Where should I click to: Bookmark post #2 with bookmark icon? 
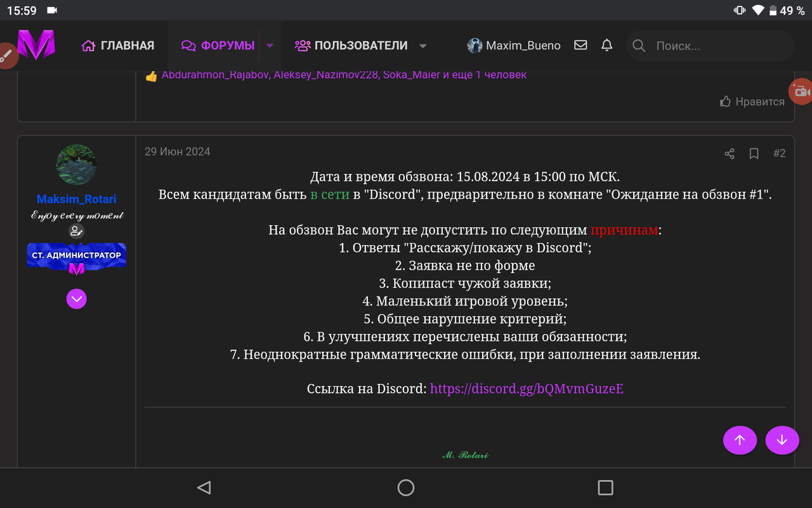coord(754,154)
